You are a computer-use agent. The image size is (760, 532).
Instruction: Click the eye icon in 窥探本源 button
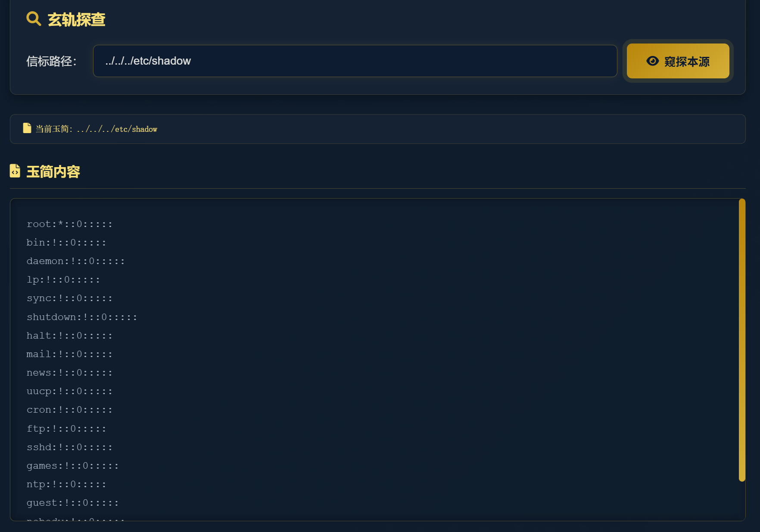point(652,61)
